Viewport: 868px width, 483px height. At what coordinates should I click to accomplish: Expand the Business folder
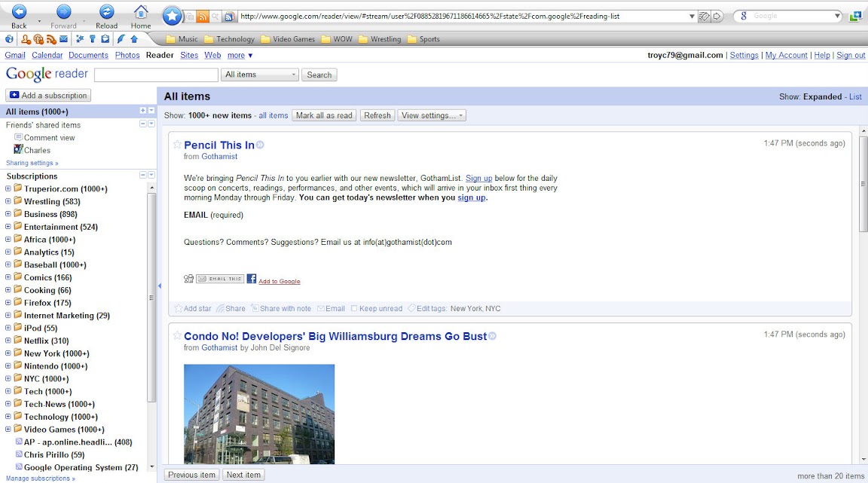click(x=8, y=214)
